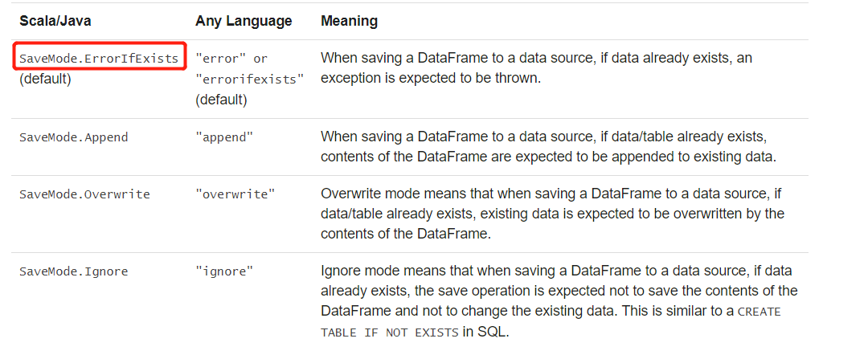868x359 pixels.
Task: Click the Overwrite mode meaning description
Action: (553, 214)
